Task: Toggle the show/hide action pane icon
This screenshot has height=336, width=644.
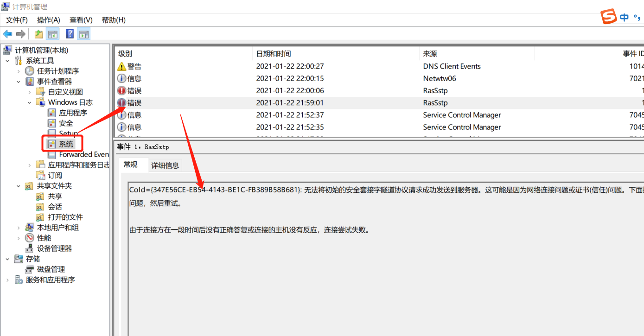Action: (x=84, y=34)
